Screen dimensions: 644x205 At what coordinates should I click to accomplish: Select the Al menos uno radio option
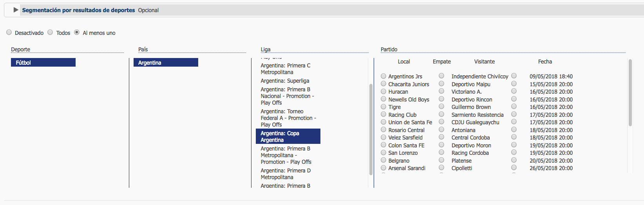(x=77, y=33)
